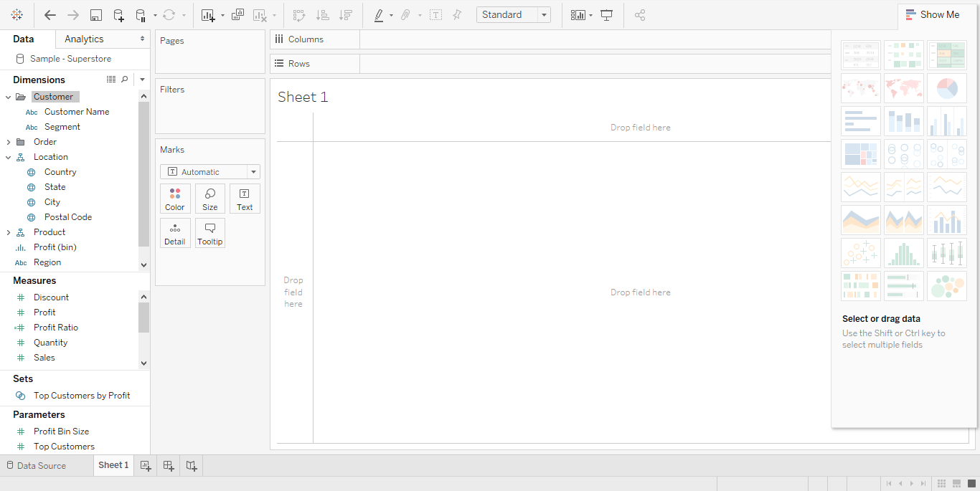Click the Size button in Marks card
This screenshot has height=491, width=980.
pyautogui.click(x=209, y=199)
